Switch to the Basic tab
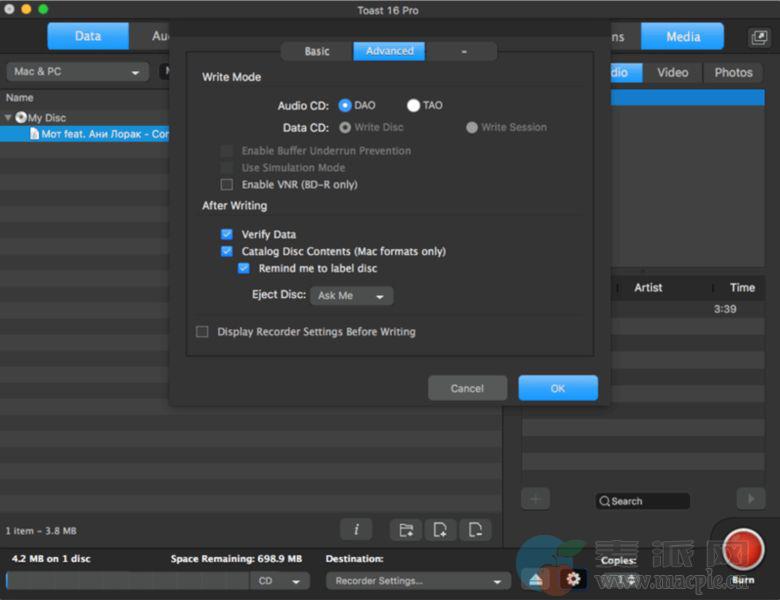 click(316, 51)
